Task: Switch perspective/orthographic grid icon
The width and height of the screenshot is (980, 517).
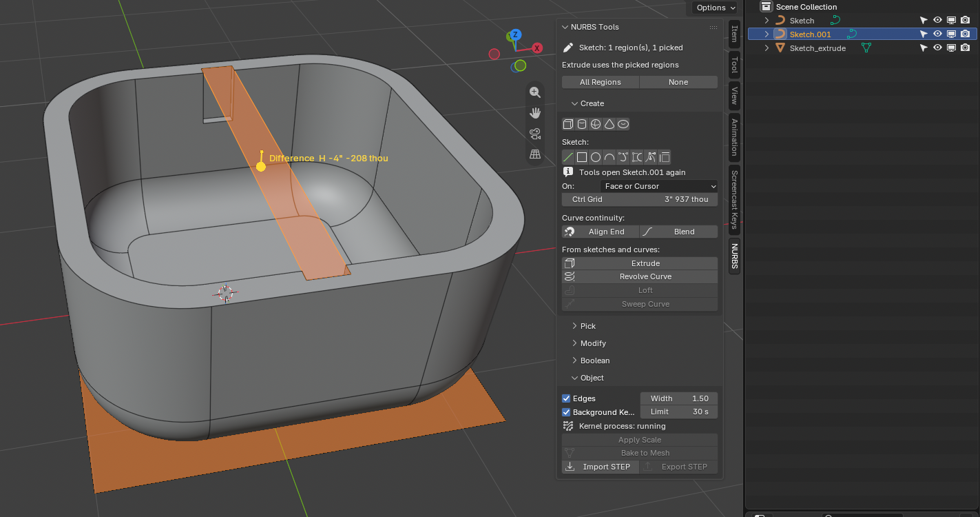Action: (535, 154)
